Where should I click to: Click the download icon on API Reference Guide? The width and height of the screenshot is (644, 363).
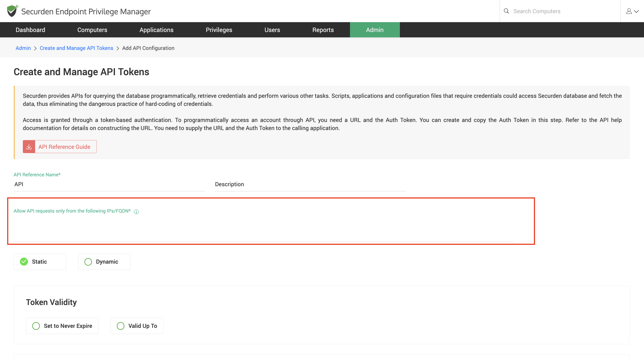[x=29, y=147]
